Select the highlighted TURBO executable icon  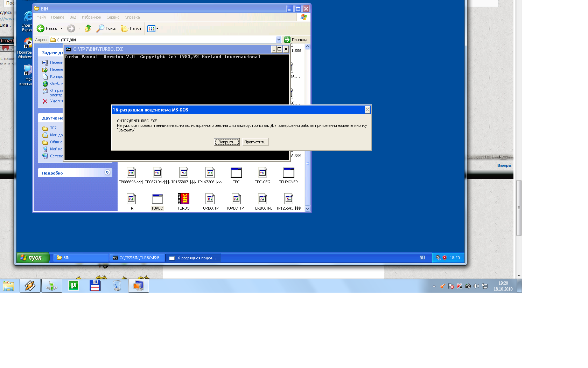157,199
